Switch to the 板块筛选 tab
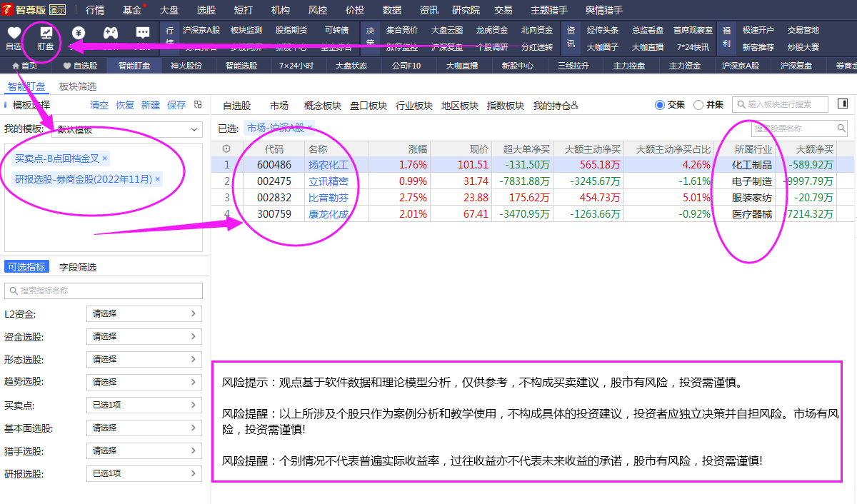 coord(78,86)
